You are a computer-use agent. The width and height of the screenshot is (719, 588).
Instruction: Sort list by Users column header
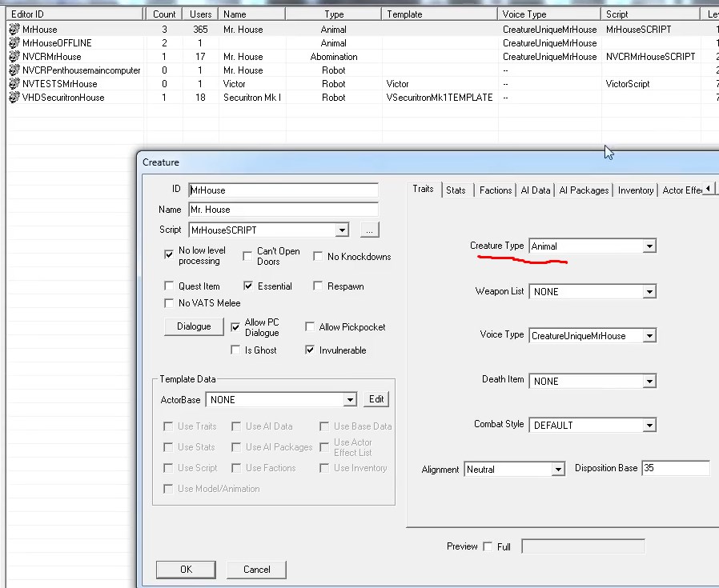(x=200, y=14)
